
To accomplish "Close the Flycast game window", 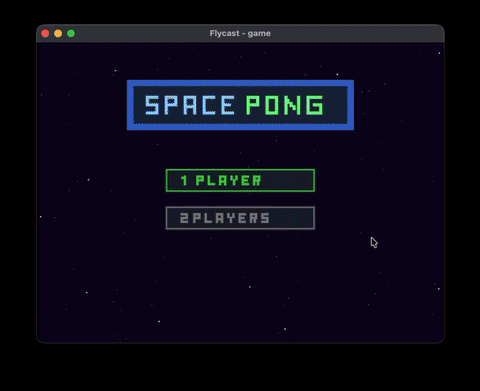I will 45,33.
